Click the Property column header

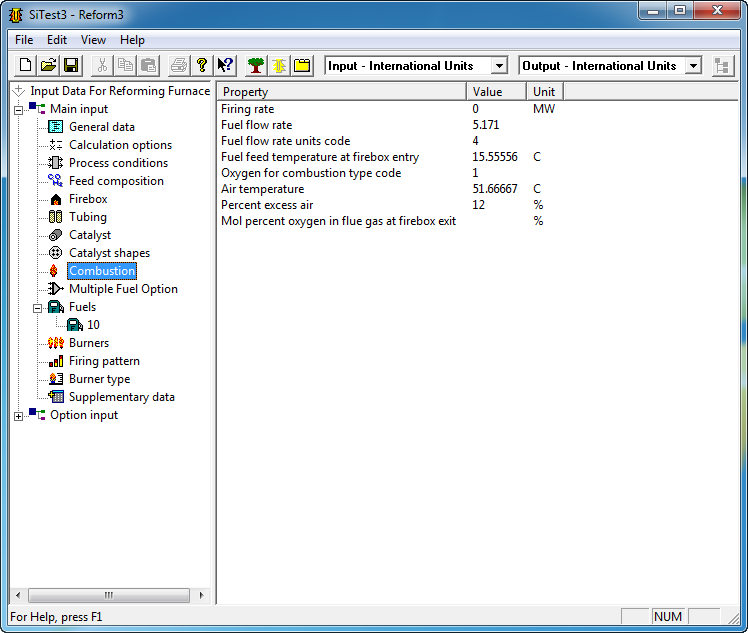(x=342, y=92)
